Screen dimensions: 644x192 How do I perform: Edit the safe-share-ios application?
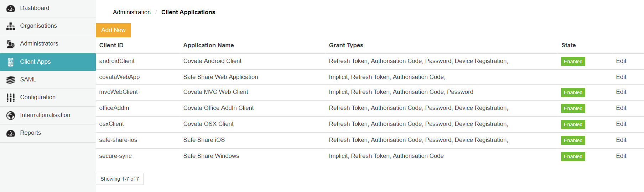pyautogui.click(x=621, y=140)
